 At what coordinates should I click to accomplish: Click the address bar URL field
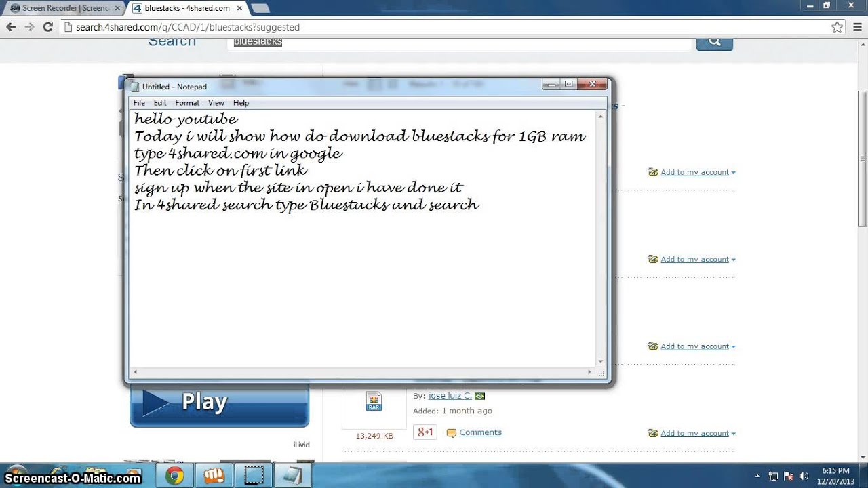point(446,27)
